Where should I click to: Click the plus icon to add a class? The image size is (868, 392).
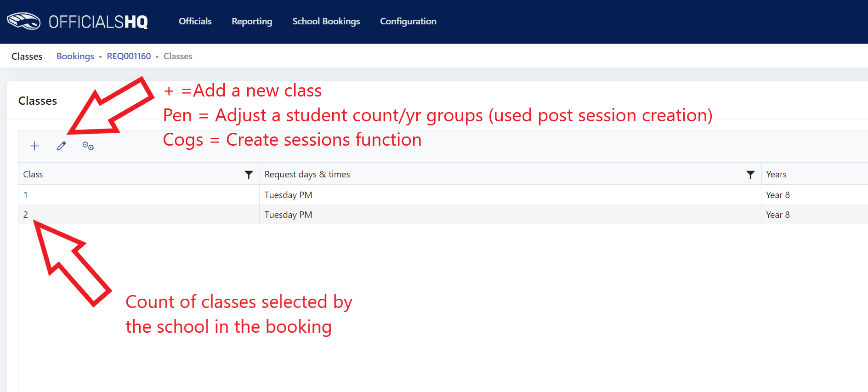[x=34, y=146]
